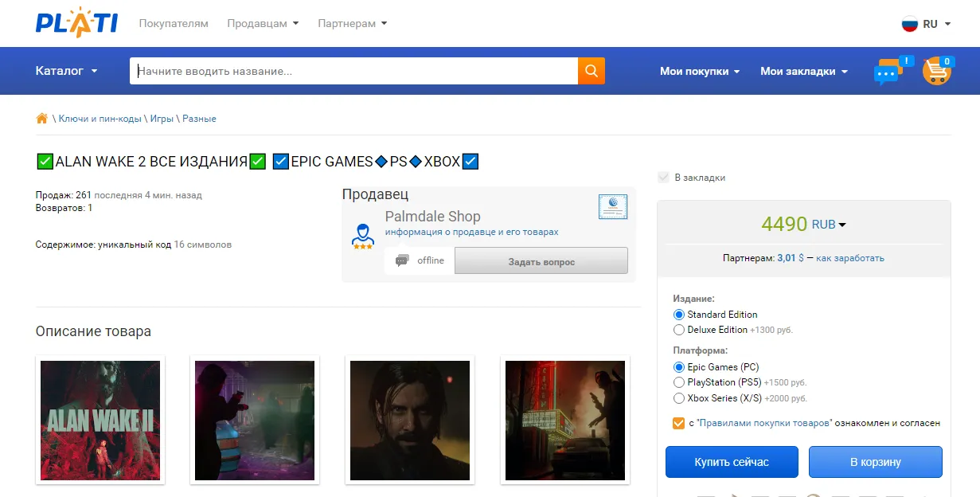Change currency via RUB dropdown
Screen dimensions: 980x497
[829, 225]
